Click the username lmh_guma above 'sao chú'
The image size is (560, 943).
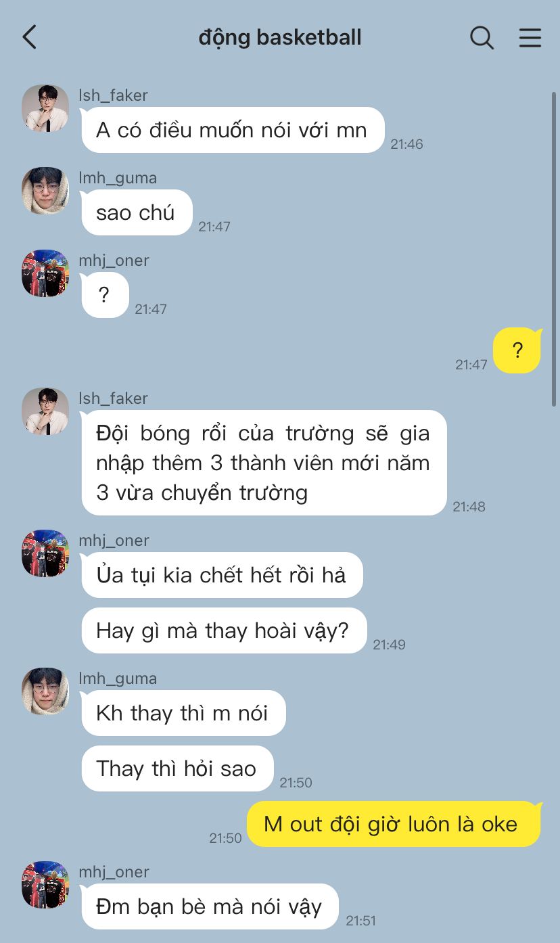(x=118, y=178)
